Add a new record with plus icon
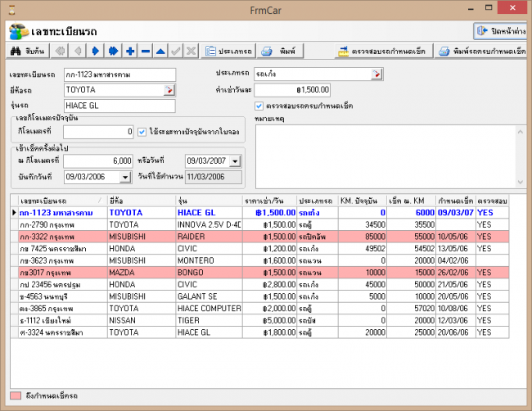This screenshot has width=532, height=411. [130, 51]
